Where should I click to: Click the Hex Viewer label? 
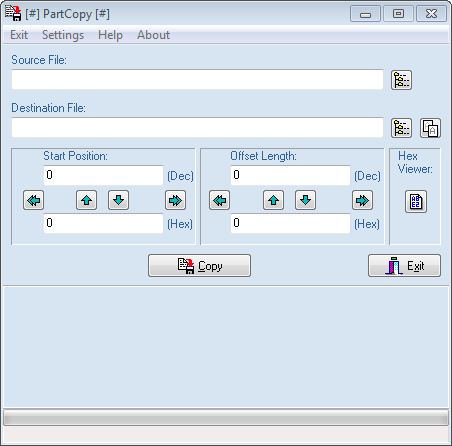pyautogui.click(x=415, y=162)
